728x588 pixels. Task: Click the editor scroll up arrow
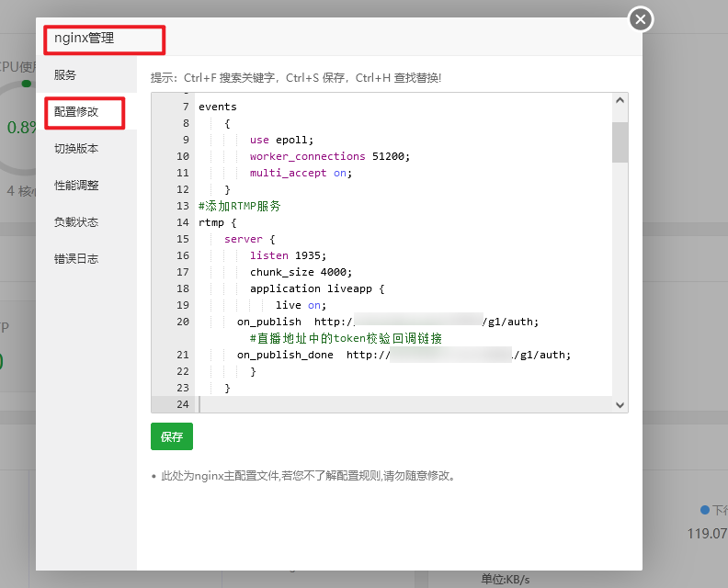620,100
